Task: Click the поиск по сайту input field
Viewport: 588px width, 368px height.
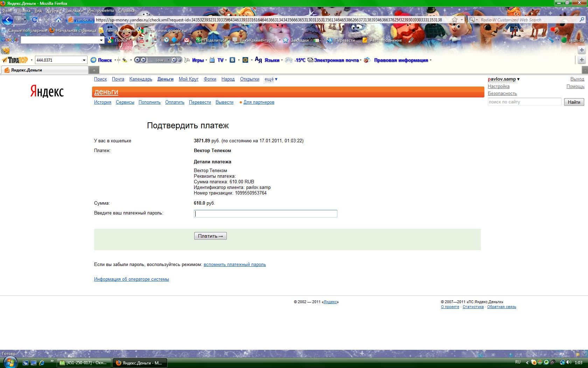Action: [x=525, y=102]
